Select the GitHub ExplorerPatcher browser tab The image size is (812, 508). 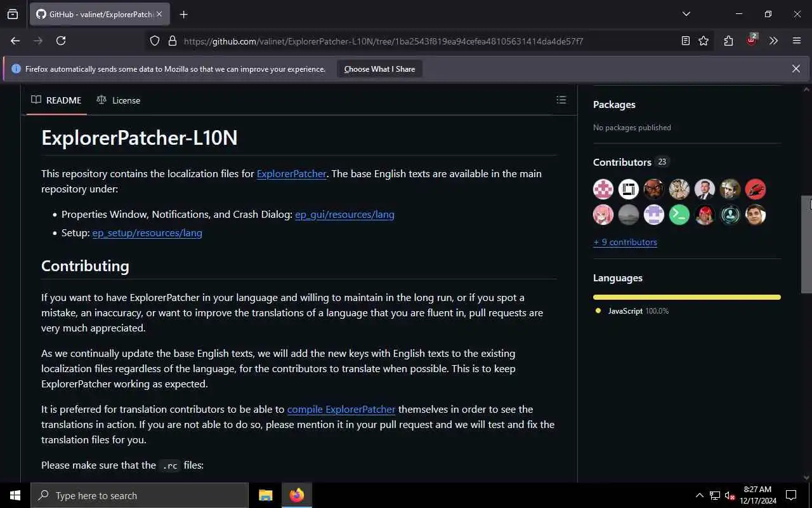click(100, 14)
